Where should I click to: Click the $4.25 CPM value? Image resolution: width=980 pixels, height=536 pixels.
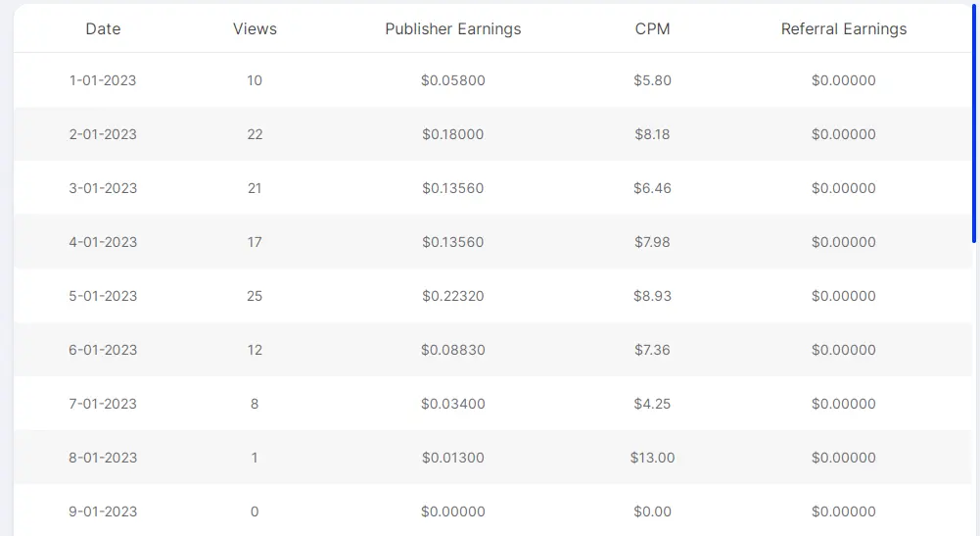click(652, 404)
